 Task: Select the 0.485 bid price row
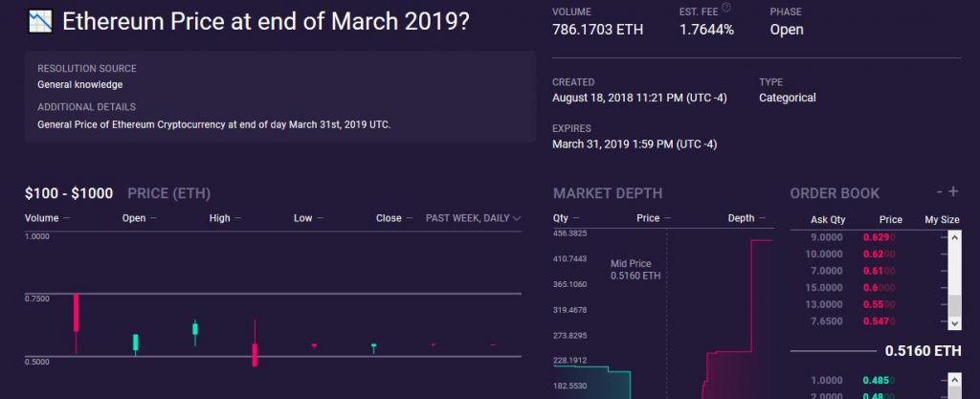coord(875,381)
